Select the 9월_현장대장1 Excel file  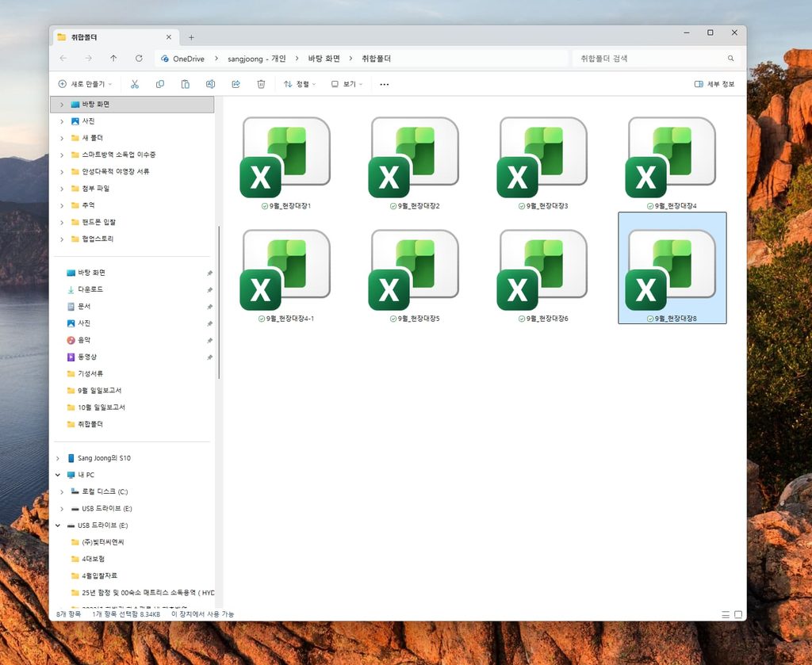[x=285, y=162]
